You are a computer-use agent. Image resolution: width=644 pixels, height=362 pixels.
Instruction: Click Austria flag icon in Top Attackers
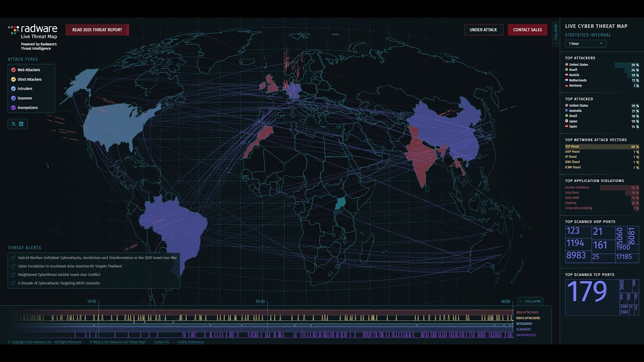tap(567, 75)
